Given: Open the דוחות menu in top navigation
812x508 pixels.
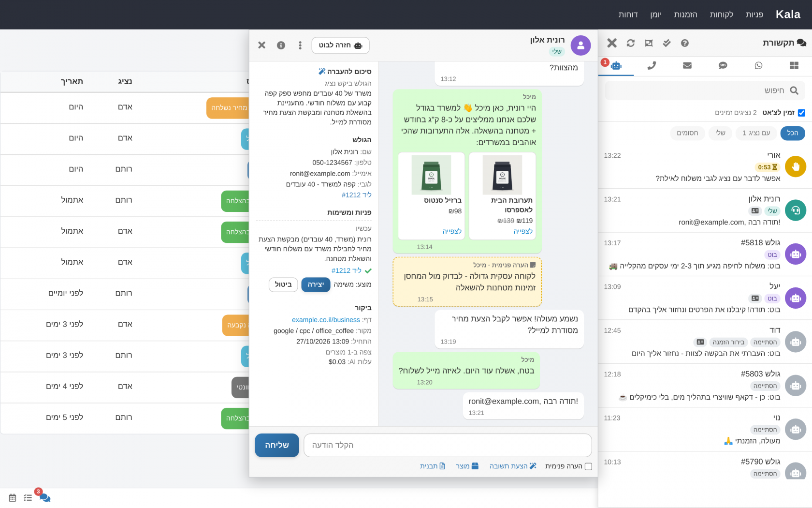Looking at the screenshot, I should pos(628,15).
